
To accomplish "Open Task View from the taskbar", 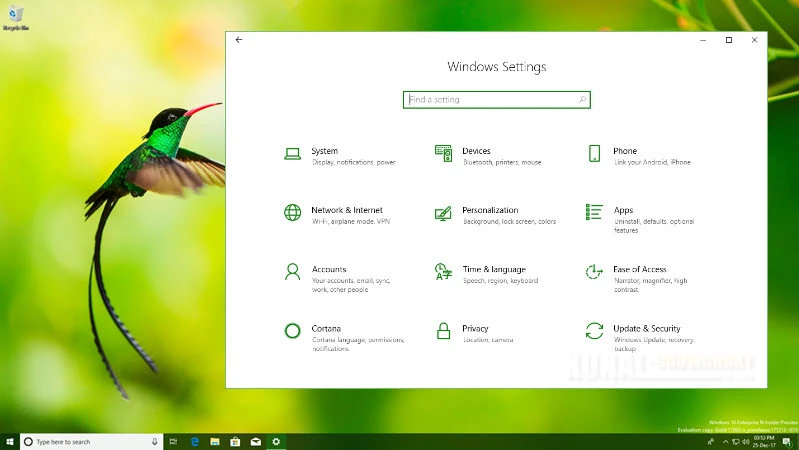I will (173, 442).
